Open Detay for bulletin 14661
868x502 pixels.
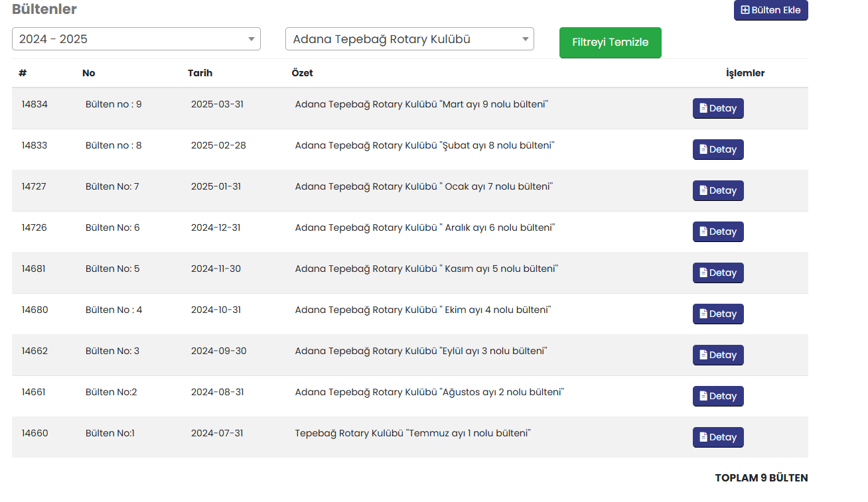(x=718, y=396)
